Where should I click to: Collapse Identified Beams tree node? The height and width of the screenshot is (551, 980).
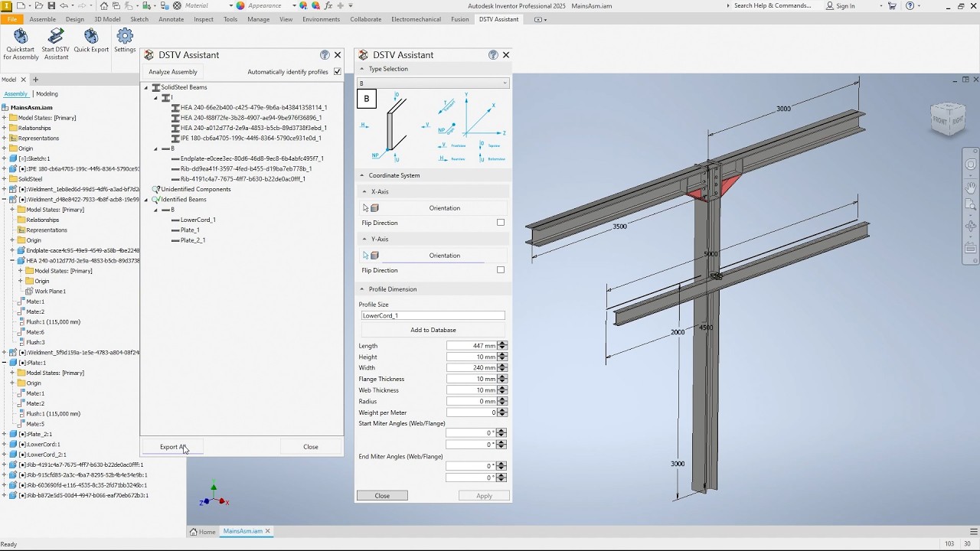coord(146,200)
